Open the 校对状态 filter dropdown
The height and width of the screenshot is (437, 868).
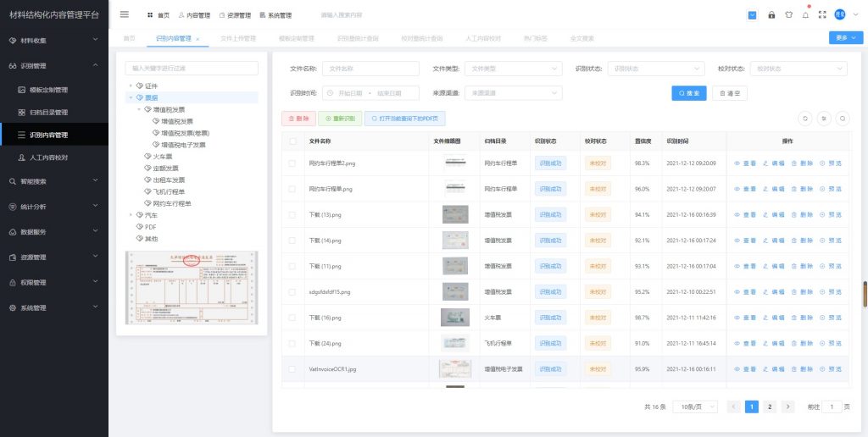[x=798, y=69]
